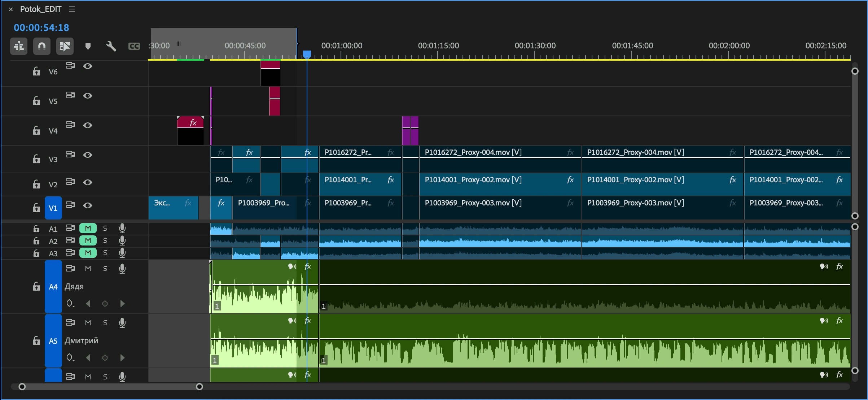Click video tracks vertical scroll top handle

tap(855, 71)
